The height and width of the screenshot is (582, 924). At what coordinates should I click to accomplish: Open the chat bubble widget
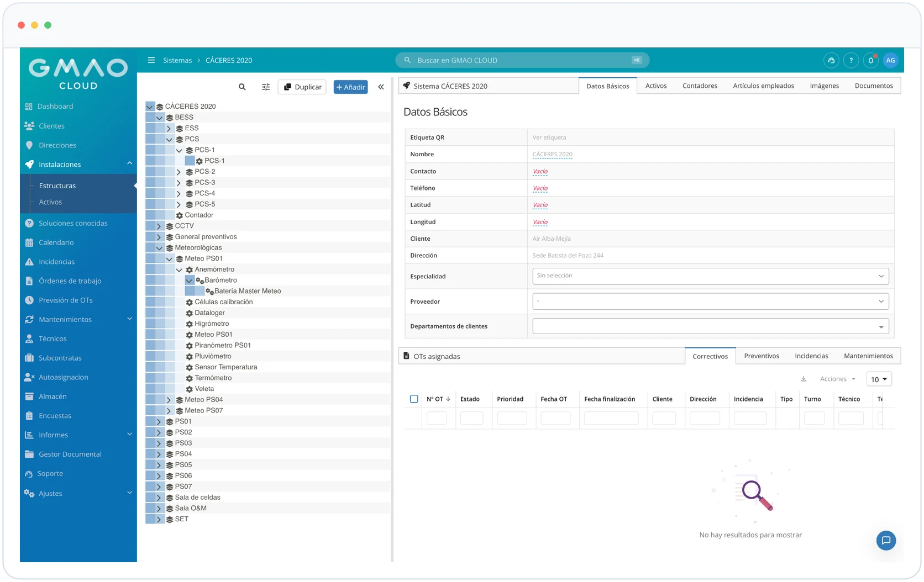(x=886, y=541)
